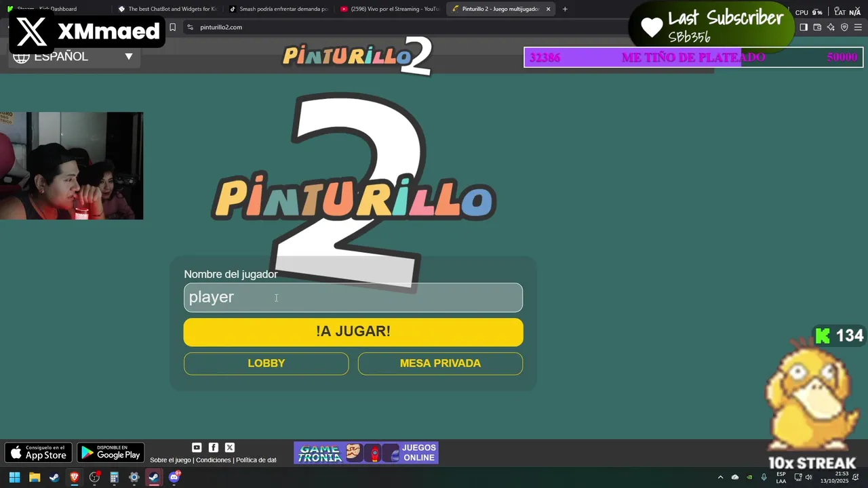Viewport: 868px width, 488px height.
Task: Click the ¡A JUGAR! button
Action: coord(353,332)
